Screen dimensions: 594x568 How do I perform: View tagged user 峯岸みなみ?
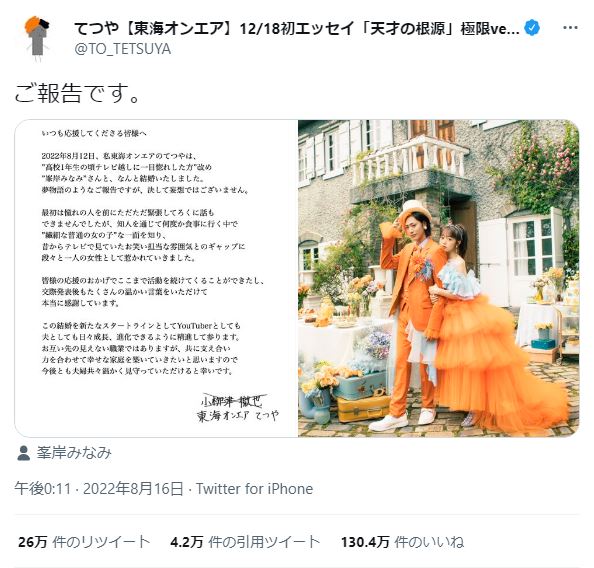point(74,453)
